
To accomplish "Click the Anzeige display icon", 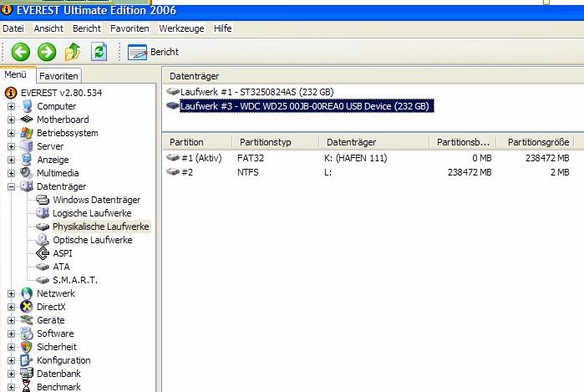I will pos(27,160).
